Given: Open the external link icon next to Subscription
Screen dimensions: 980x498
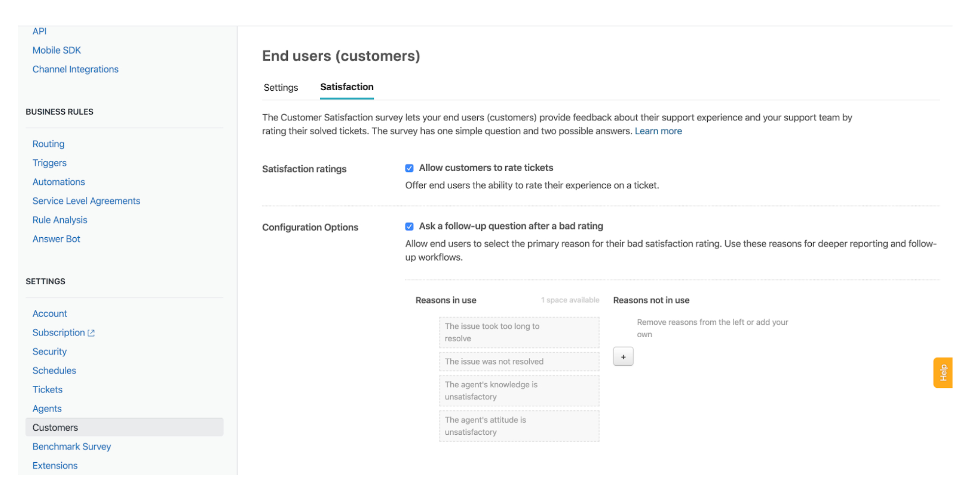Looking at the screenshot, I should 91,332.
